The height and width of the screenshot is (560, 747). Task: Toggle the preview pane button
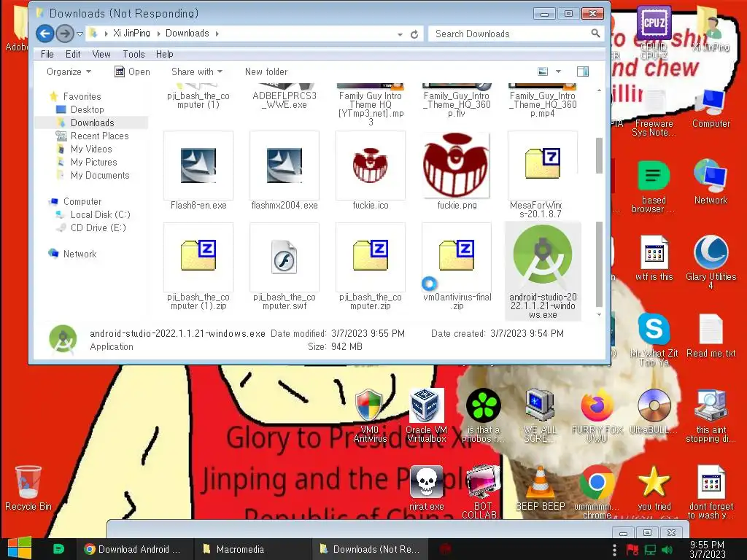tap(583, 71)
